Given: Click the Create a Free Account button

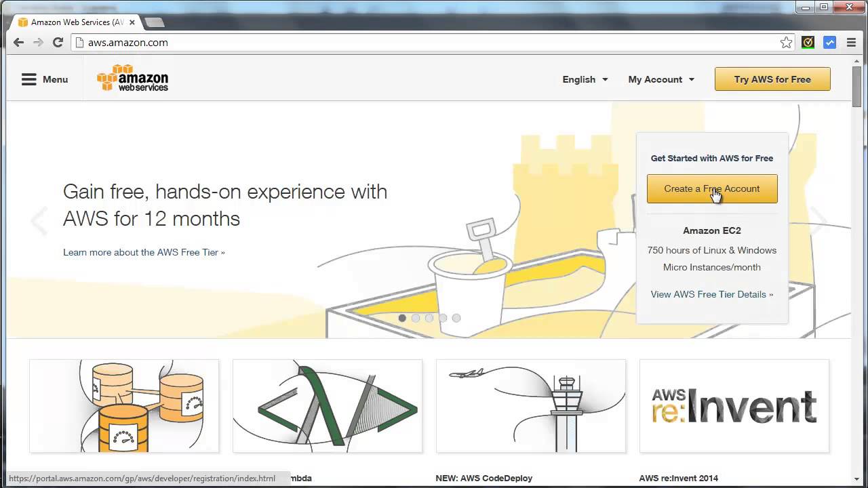Looking at the screenshot, I should pyautogui.click(x=712, y=188).
